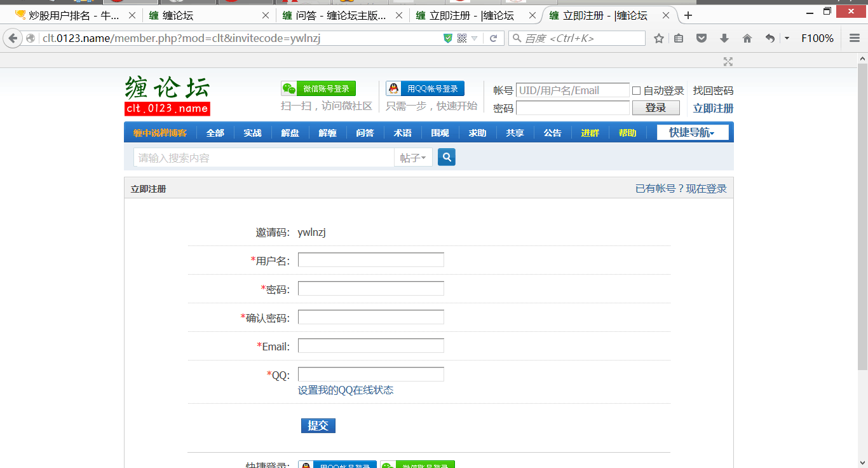Image resolution: width=868 pixels, height=468 pixels.
Task: Open the 快捷导航 dropdown menu
Action: pyautogui.click(x=692, y=133)
